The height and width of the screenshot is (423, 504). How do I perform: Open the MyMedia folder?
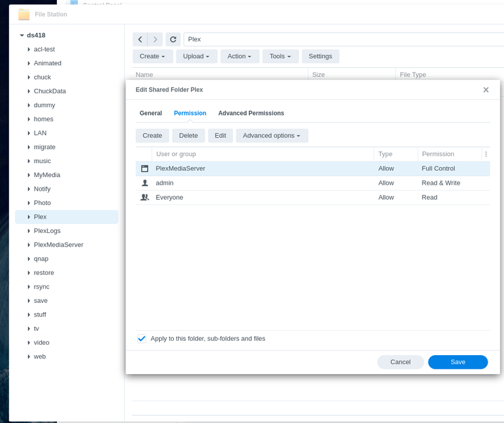click(x=47, y=175)
